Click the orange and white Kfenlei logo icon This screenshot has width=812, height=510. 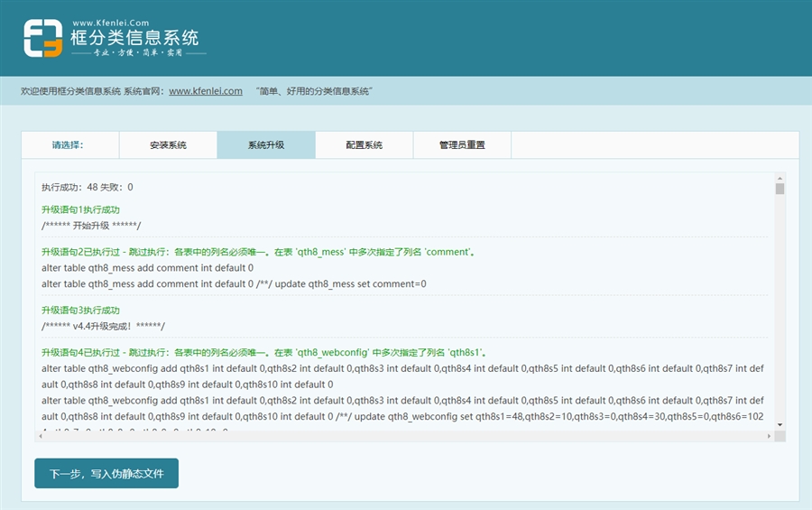point(42,39)
